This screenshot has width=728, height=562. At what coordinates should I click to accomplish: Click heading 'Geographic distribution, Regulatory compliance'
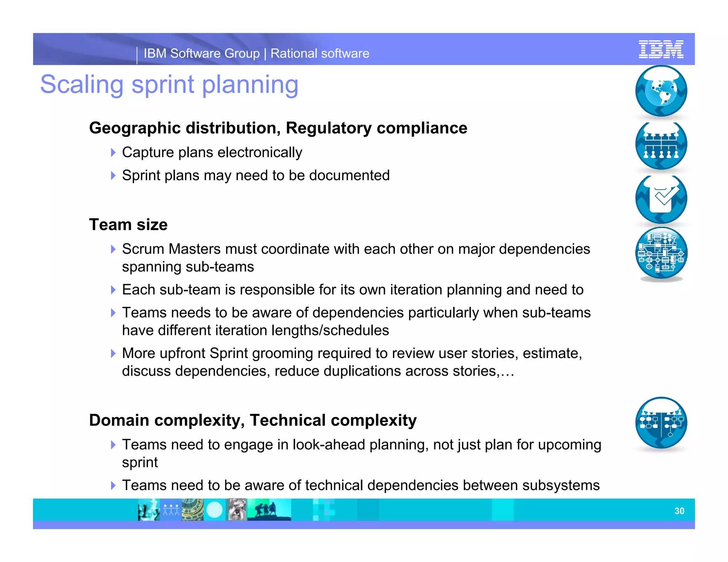point(278,128)
